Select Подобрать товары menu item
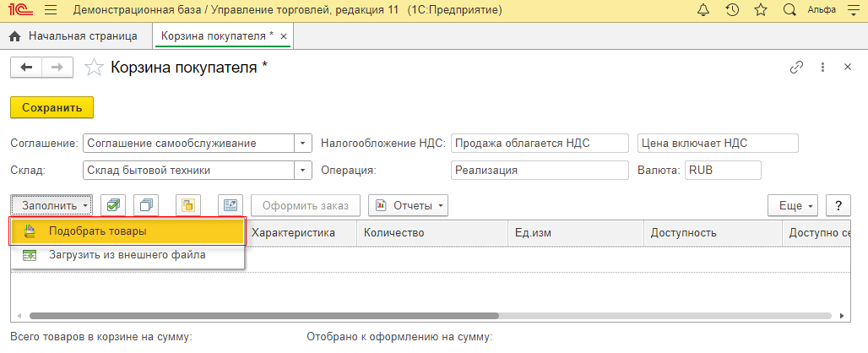The height and width of the screenshot is (353, 868). point(97,231)
